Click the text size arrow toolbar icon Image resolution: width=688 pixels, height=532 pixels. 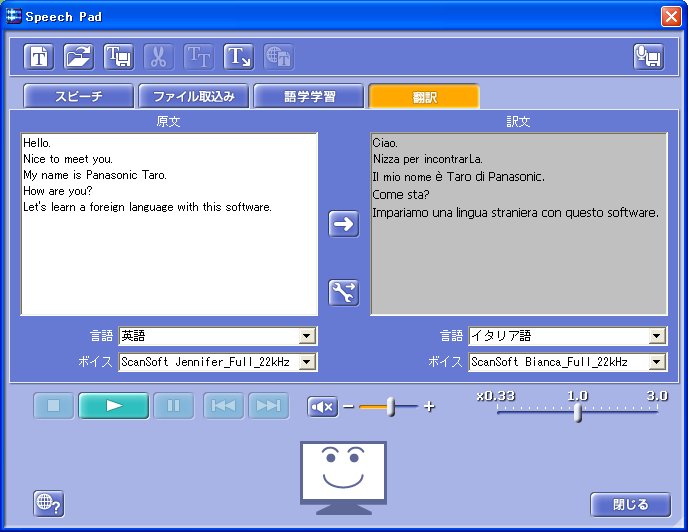(x=238, y=57)
